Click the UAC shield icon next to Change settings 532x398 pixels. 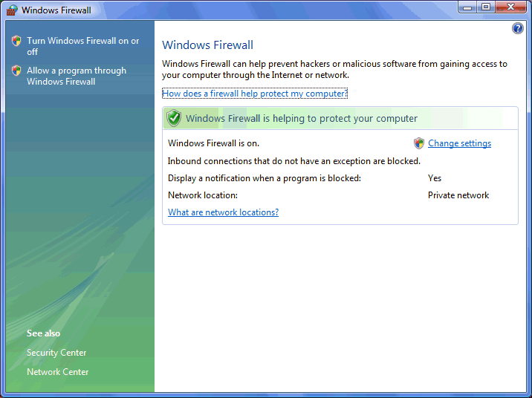(x=419, y=143)
